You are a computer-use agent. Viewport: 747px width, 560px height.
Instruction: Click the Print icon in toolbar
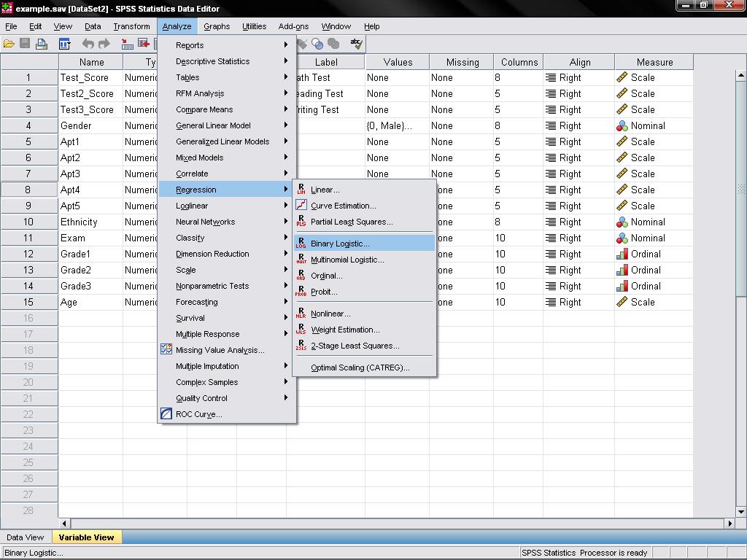pyautogui.click(x=42, y=44)
